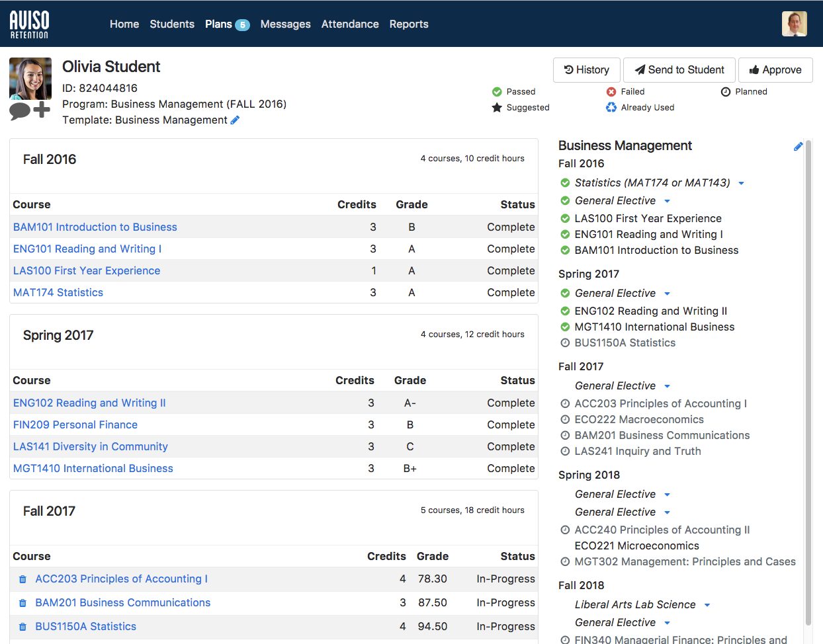This screenshot has height=644, width=823.
Task: Click the History button
Action: 587,70
